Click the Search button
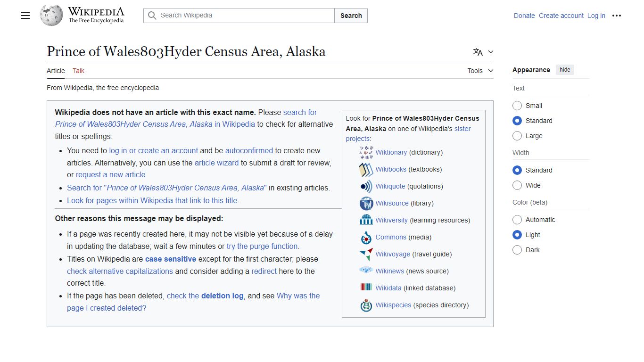Viewport: 644px width, 362px height. [351, 16]
